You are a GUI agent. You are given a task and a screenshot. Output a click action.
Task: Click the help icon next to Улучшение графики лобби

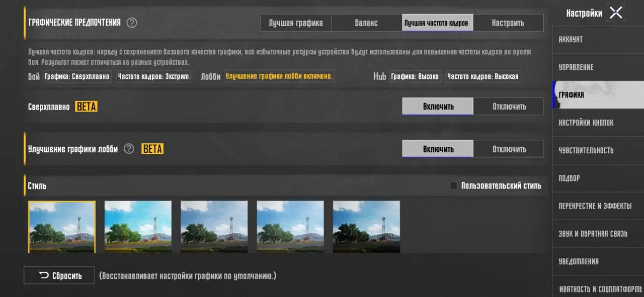click(x=129, y=149)
